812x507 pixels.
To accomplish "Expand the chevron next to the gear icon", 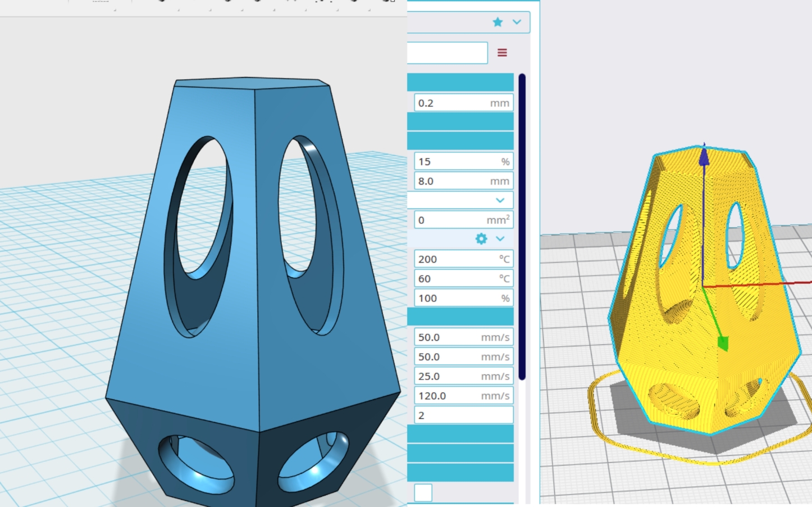I will [x=500, y=239].
